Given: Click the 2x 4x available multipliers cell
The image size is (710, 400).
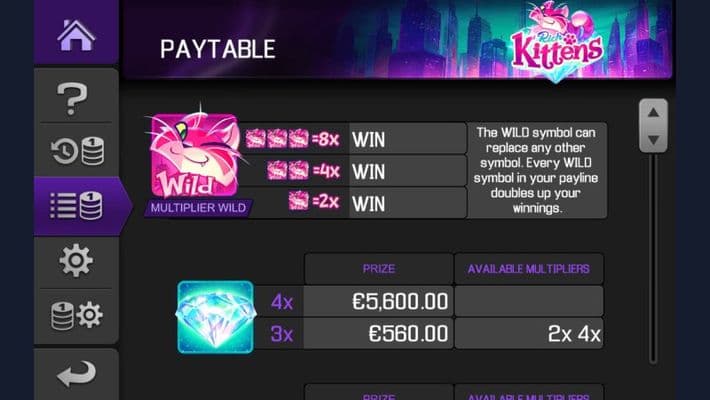Looking at the screenshot, I should click(529, 334).
